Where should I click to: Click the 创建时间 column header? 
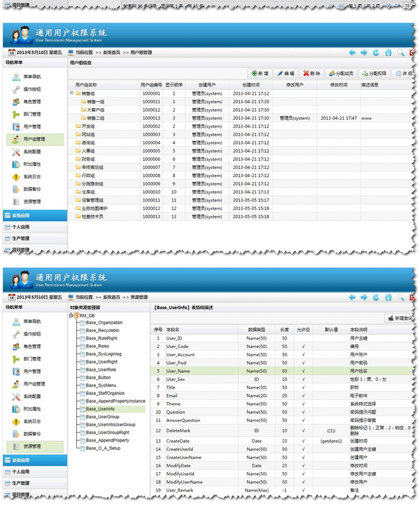coord(251,85)
